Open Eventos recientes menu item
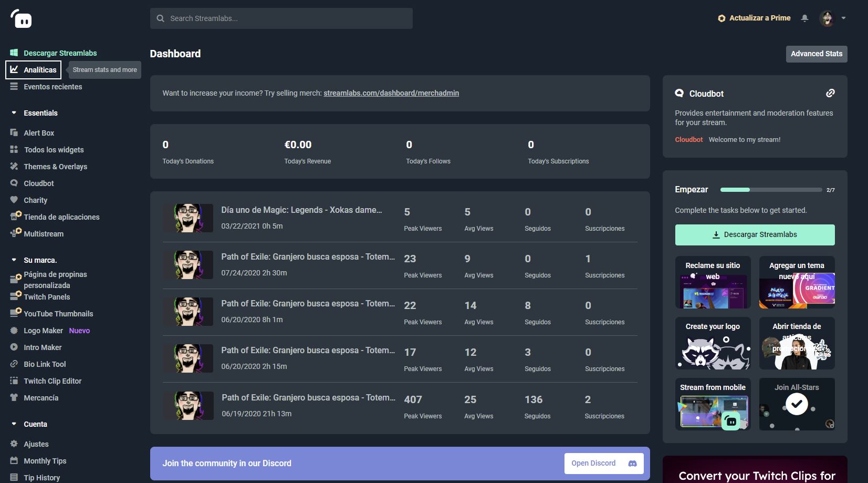 (x=52, y=87)
